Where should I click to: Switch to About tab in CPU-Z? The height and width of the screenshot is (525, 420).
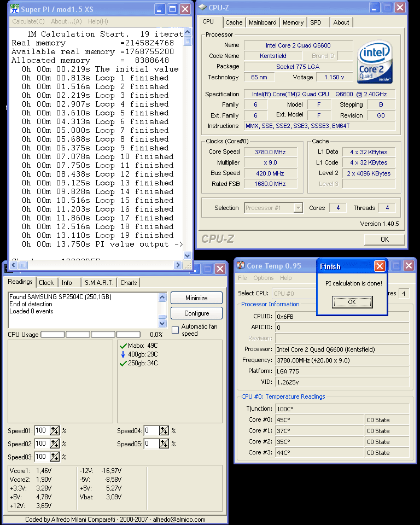pos(341,22)
